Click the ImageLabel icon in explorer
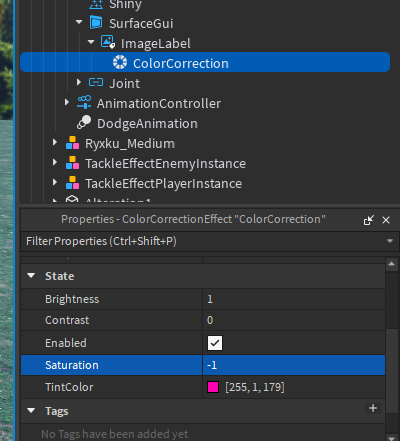This screenshot has width=400, height=441. (108, 42)
